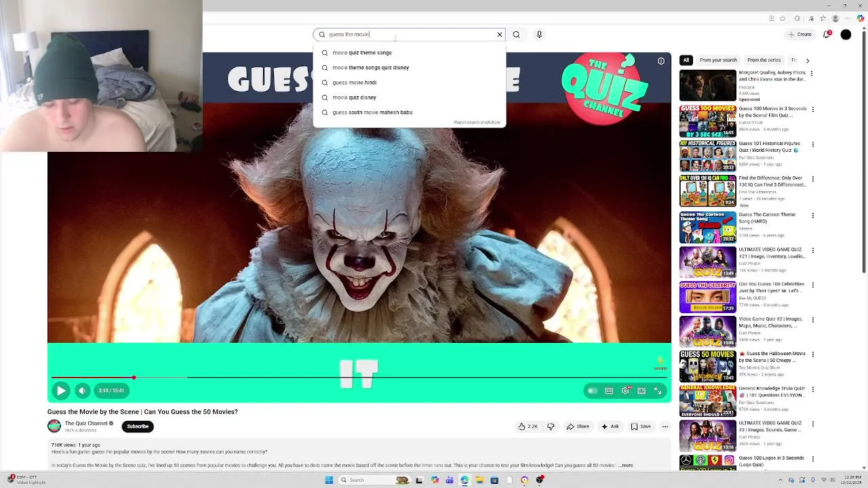Play the paused video
Image resolution: width=868 pixels, height=488 pixels.
[x=60, y=390]
